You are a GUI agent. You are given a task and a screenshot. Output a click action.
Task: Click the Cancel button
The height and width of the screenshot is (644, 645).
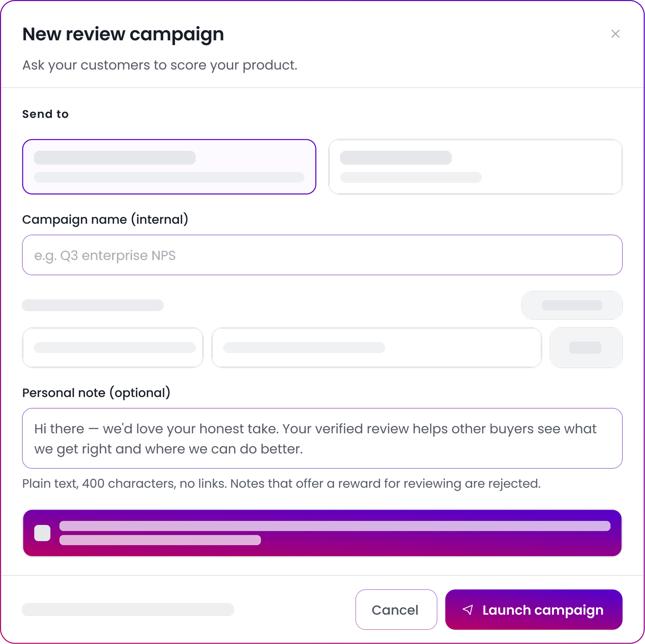click(396, 609)
